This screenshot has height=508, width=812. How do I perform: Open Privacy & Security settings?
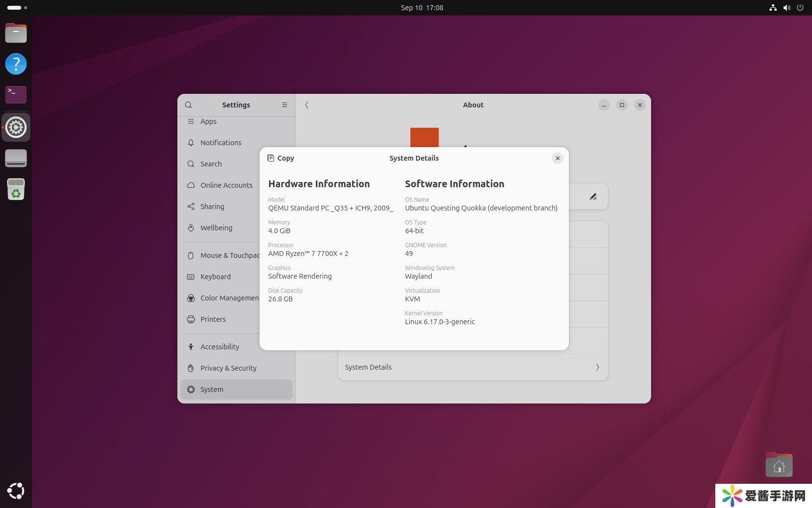[228, 368]
